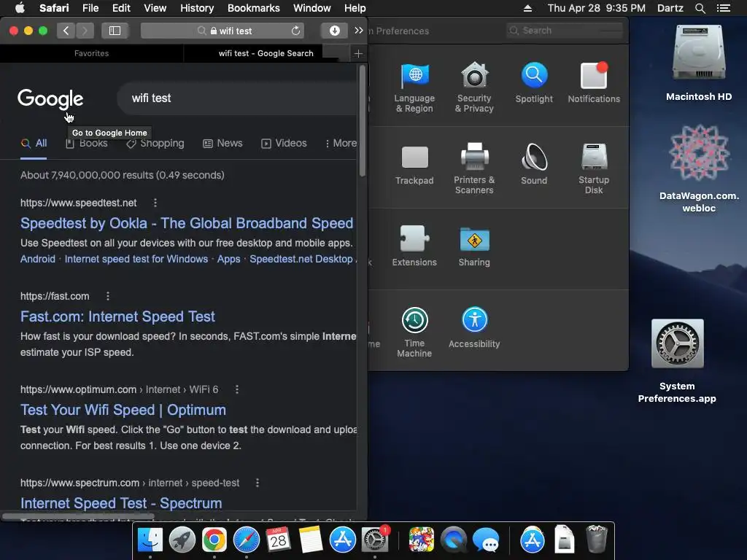Open the History menu
The height and width of the screenshot is (560, 747).
197,8
